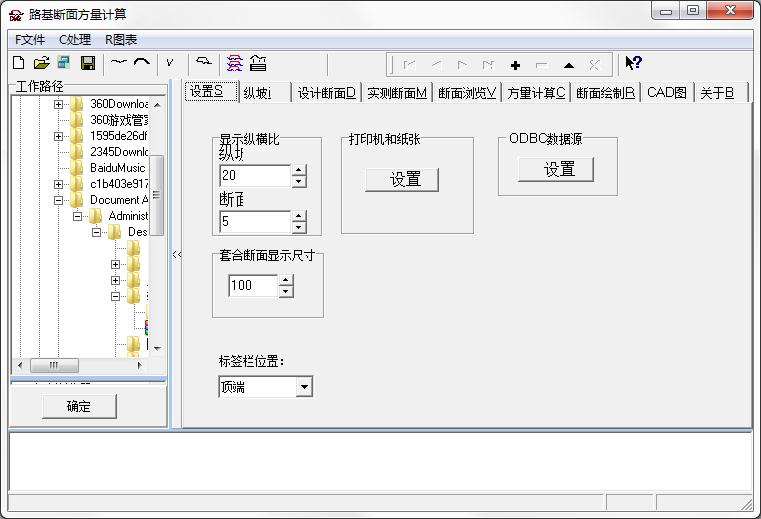The width and height of the screenshot is (761, 519).
Task: Decrease the 纵坡 ratio value of 20
Action: click(299, 181)
